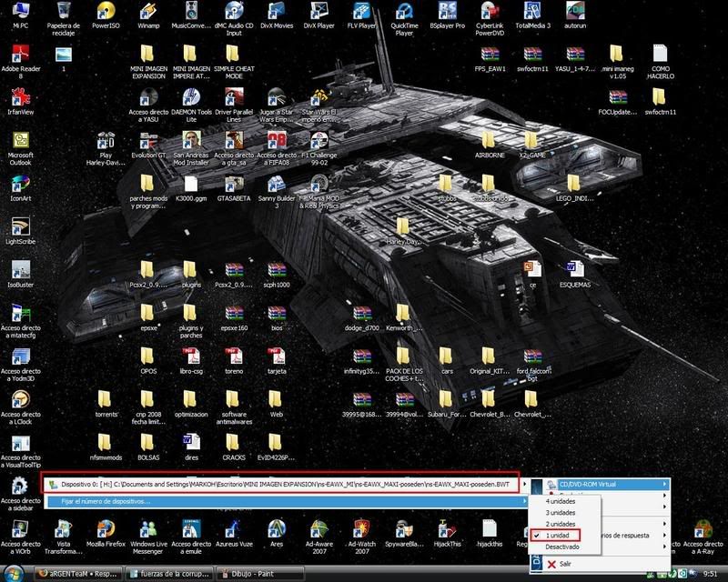Screen dimensions: 728x582
Task: Select the CD/DVD-ROM Virtual menu item
Action: tap(607, 484)
